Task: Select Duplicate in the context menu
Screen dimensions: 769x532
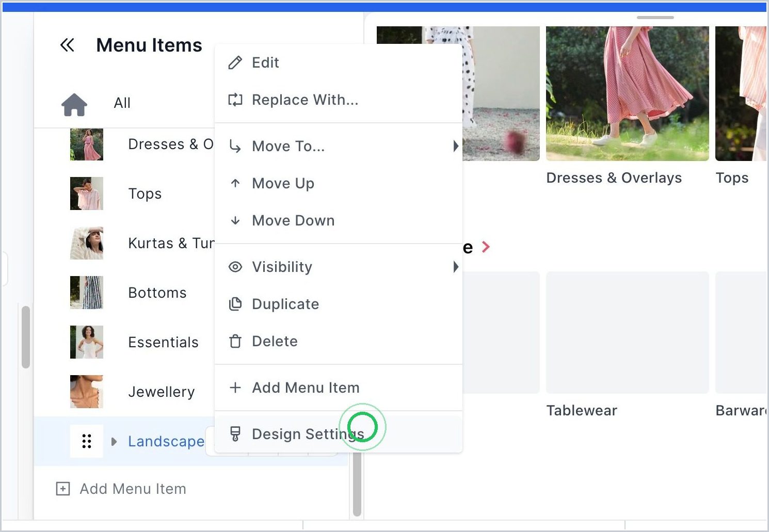Action: coord(339,304)
